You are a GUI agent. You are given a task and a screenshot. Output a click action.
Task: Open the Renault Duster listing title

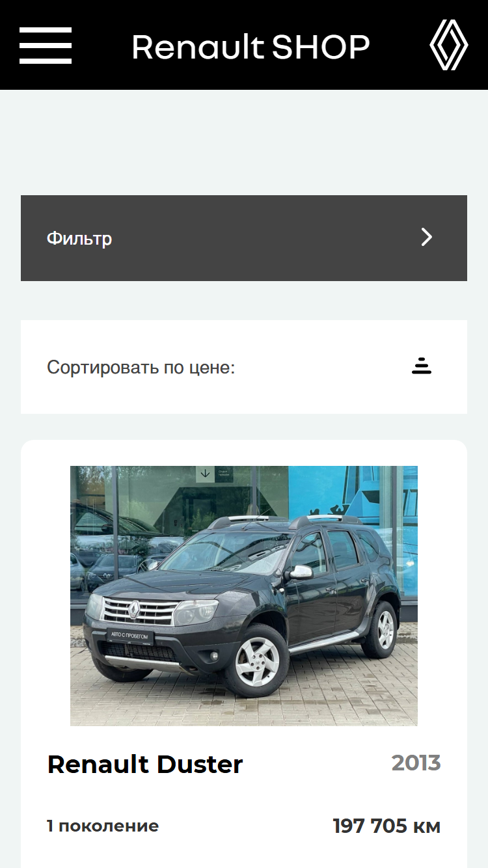[x=145, y=764]
